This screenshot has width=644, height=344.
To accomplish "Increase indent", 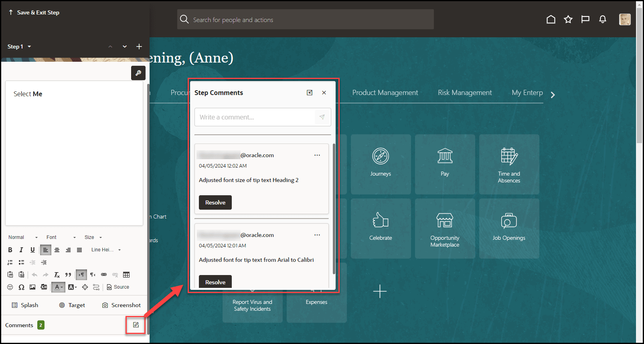I will pyautogui.click(x=44, y=262).
